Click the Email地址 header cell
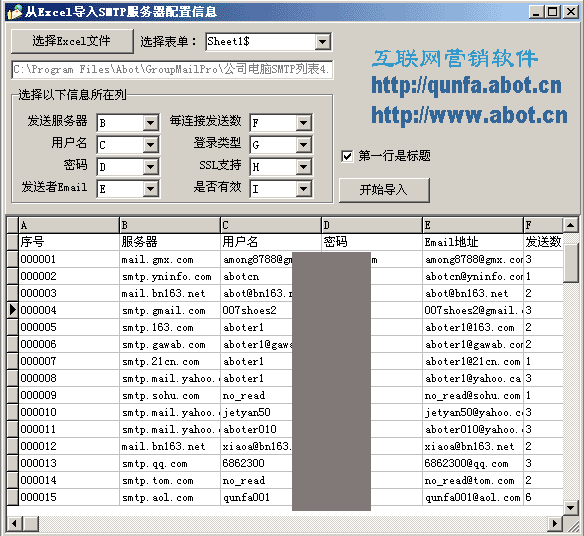 473,242
